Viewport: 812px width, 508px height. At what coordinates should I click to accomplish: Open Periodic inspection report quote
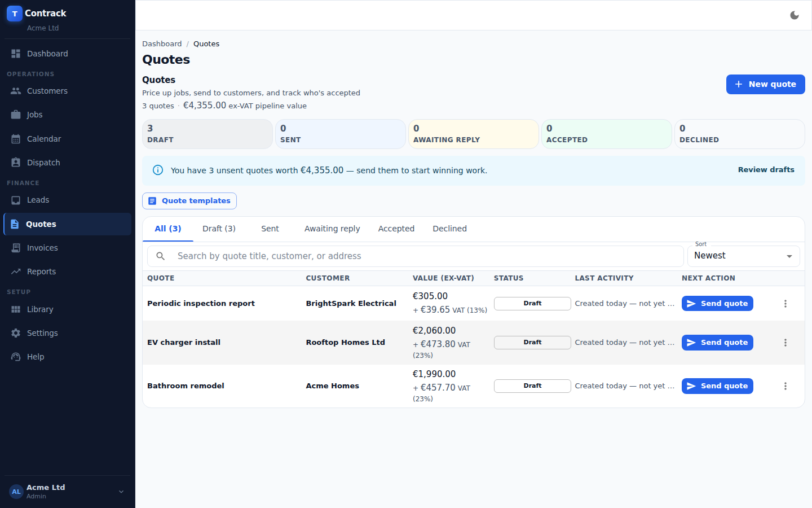pos(201,304)
